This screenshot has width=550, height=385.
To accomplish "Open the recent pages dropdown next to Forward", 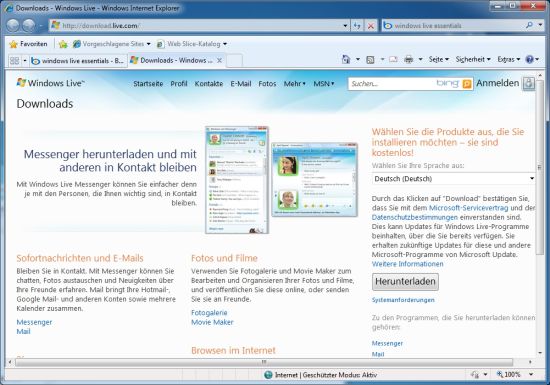I will pyautogui.click(x=41, y=26).
